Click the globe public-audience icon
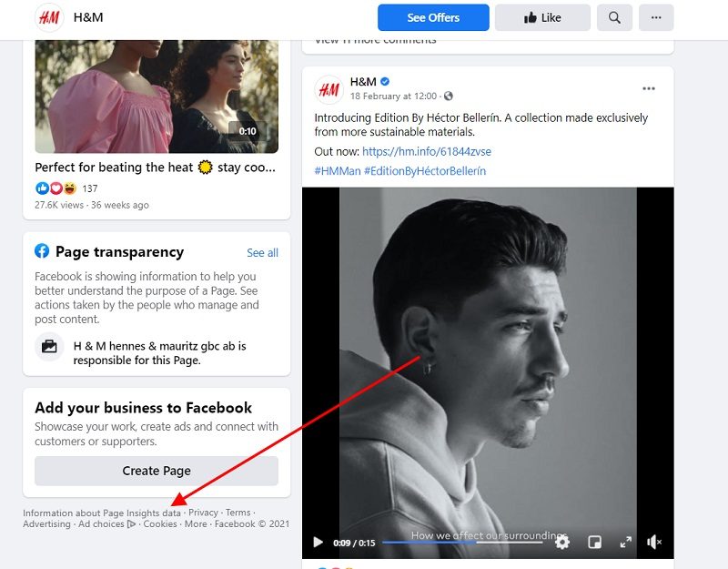This screenshot has height=569, width=728. pos(449,97)
